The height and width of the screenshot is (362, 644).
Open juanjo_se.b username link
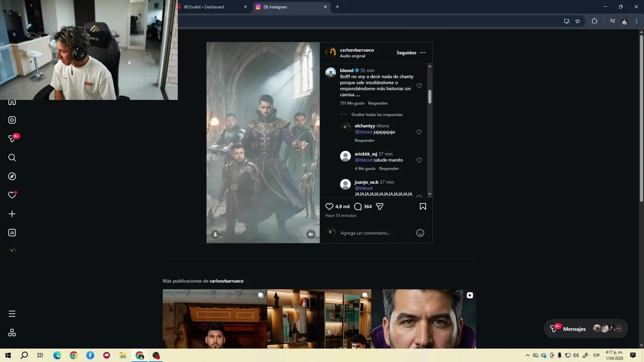(x=366, y=182)
